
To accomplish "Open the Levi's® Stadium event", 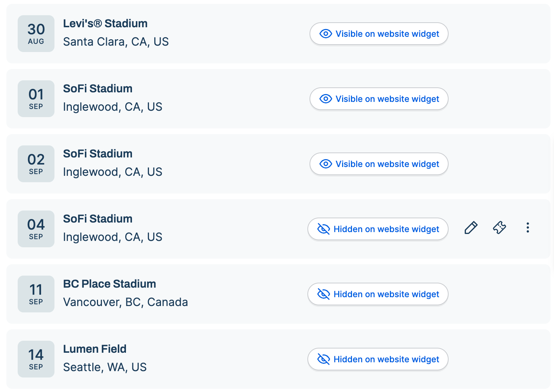I will click(105, 23).
